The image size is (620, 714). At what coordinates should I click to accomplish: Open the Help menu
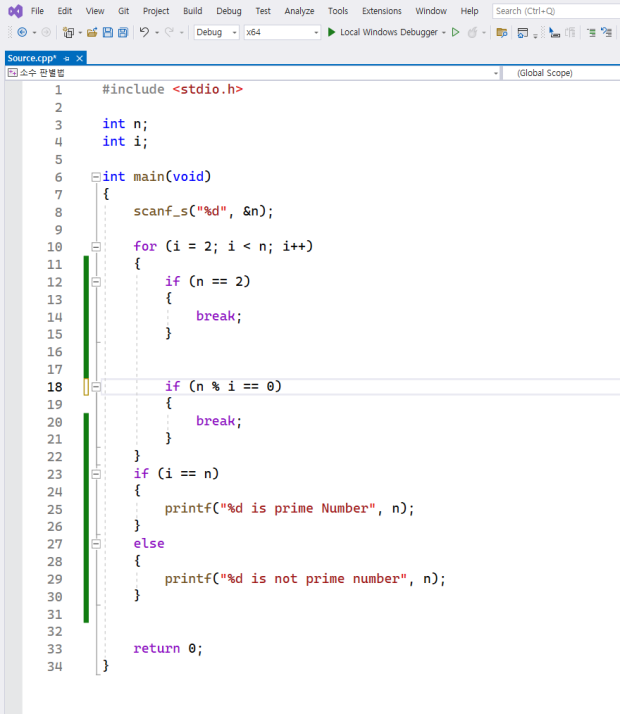click(x=469, y=11)
